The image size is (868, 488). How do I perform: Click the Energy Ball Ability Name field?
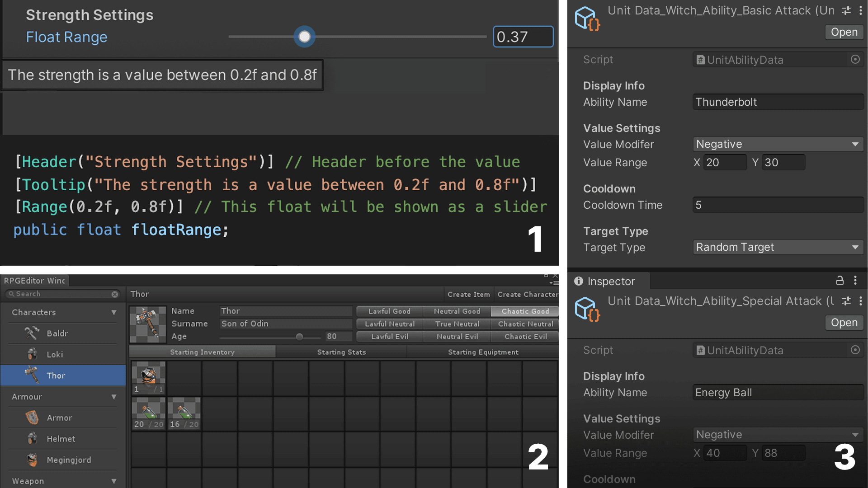(778, 393)
